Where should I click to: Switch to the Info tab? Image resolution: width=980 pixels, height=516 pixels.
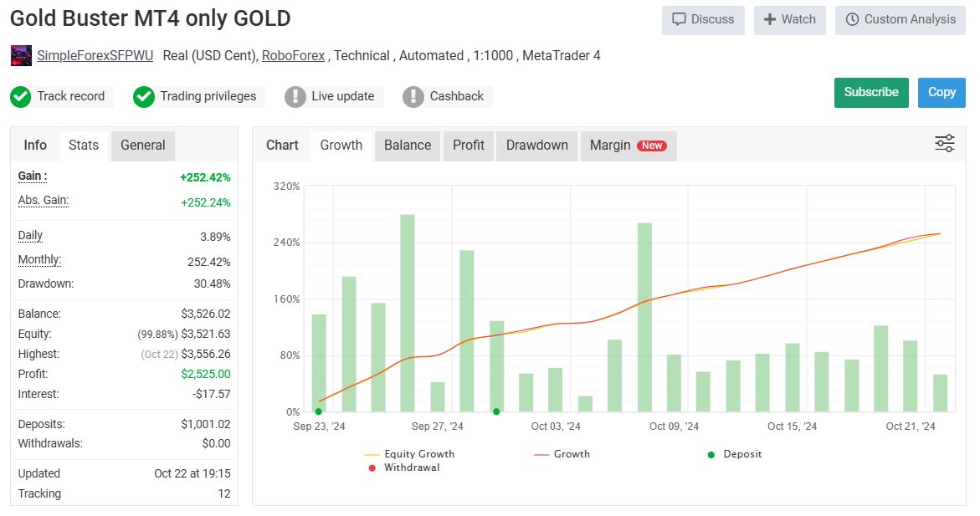tap(35, 145)
